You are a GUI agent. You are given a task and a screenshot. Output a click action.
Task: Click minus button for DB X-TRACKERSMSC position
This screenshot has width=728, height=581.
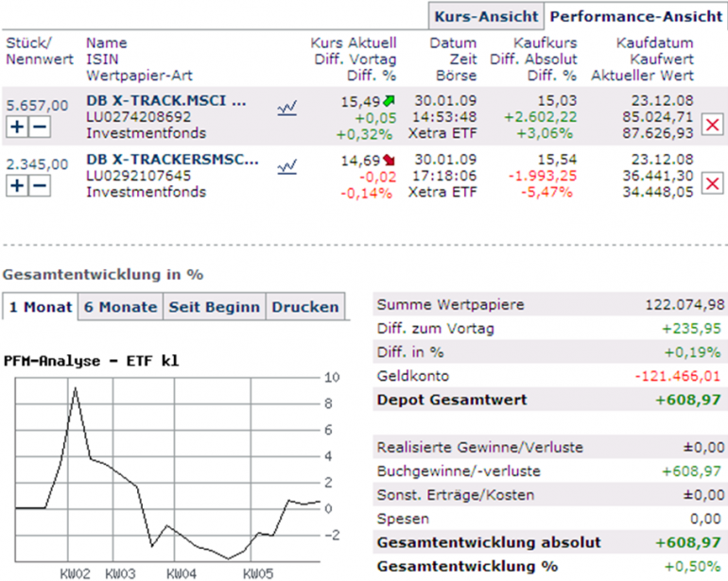[39, 185]
